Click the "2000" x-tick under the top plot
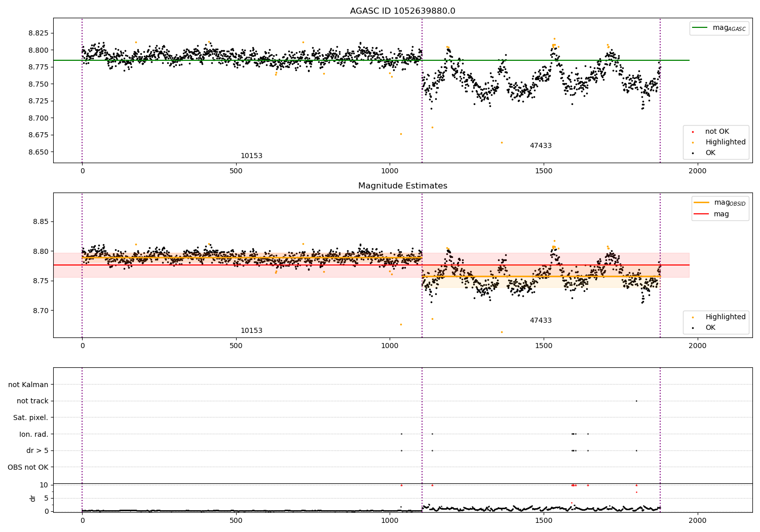Screen dimensions: 760x532 point(698,171)
